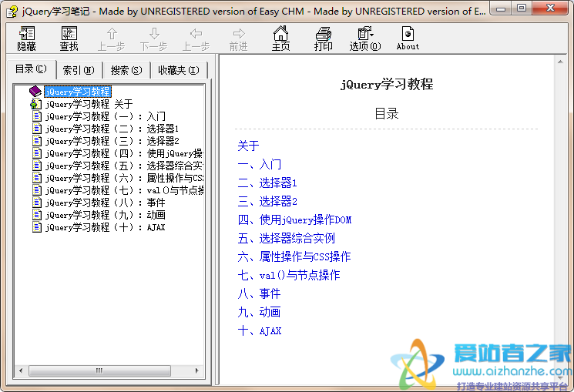Click tree horizontal scrollbar left arrow
This screenshot has height=392, width=574.
tap(21, 370)
